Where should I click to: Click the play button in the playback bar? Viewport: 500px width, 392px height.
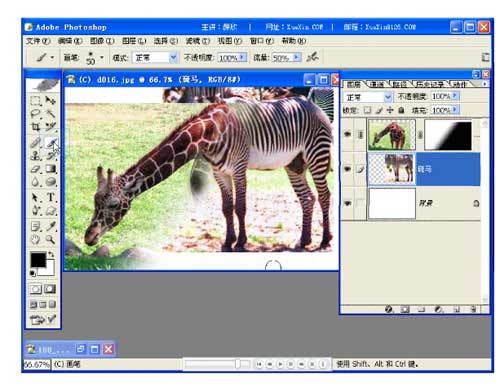click(x=280, y=364)
